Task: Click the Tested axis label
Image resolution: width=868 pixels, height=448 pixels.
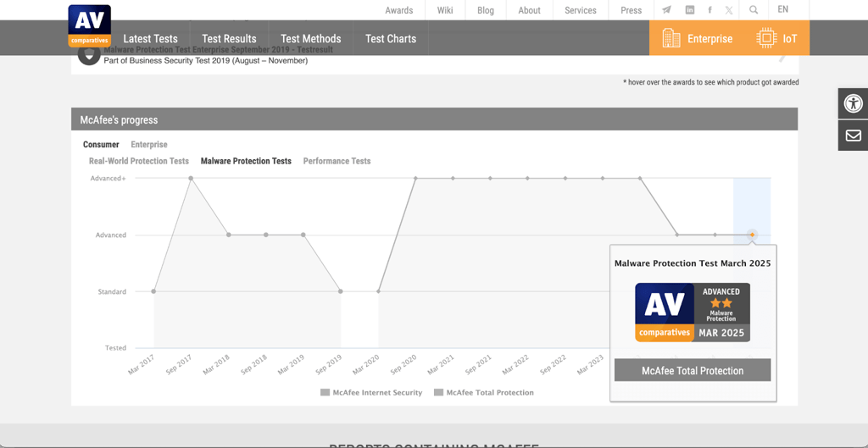Action: point(115,348)
